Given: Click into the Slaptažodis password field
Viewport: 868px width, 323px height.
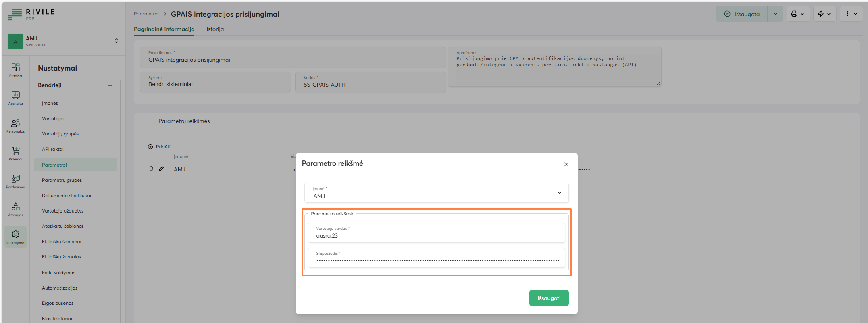Looking at the screenshot, I should 436,260.
